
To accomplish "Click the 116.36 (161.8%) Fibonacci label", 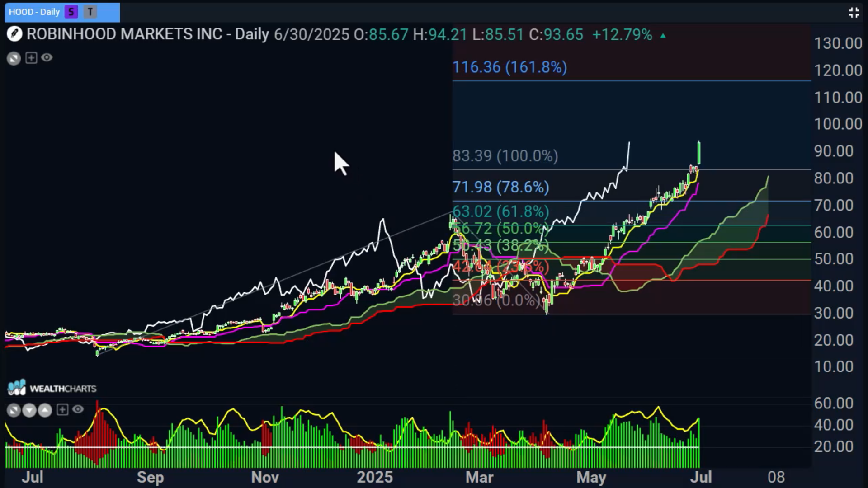I will 509,68.
